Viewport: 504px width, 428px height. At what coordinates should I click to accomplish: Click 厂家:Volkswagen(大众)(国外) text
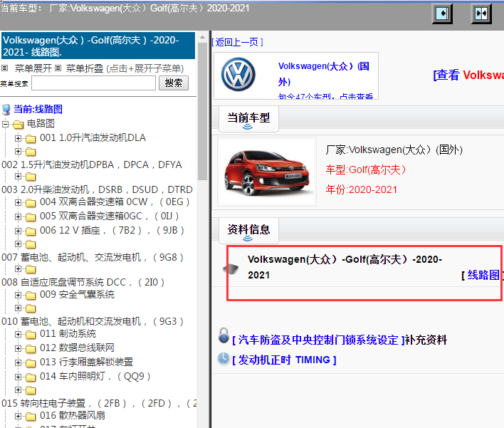click(394, 150)
